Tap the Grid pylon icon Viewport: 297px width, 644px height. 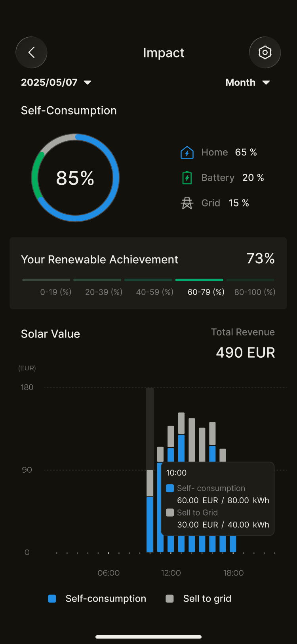(187, 203)
